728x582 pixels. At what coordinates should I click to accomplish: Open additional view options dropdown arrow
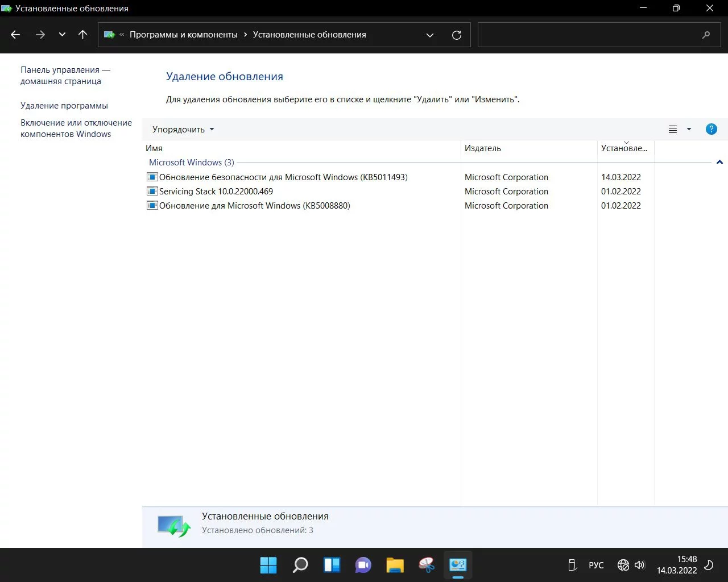point(689,129)
